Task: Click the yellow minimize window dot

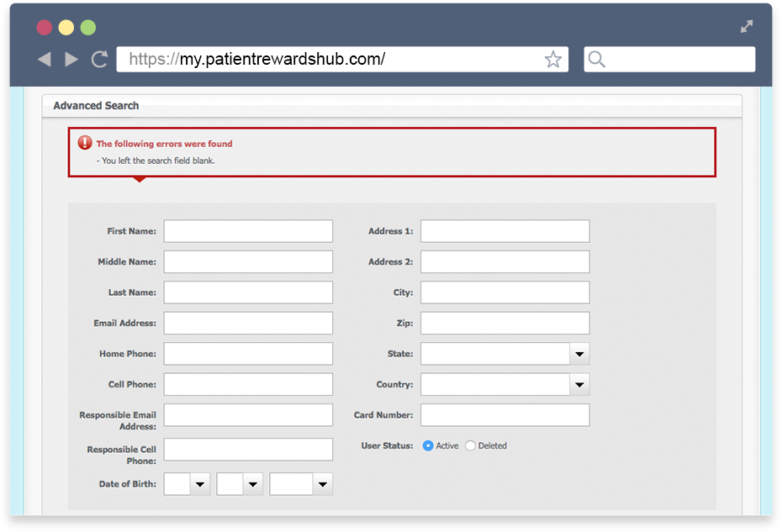Action: [66, 28]
